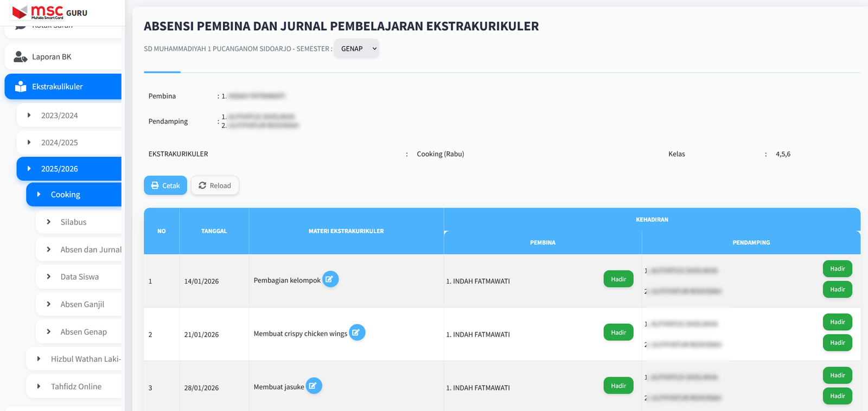Click the PENDAMPING sub-header
This screenshot has width=868, height=411.
[751, 242]
